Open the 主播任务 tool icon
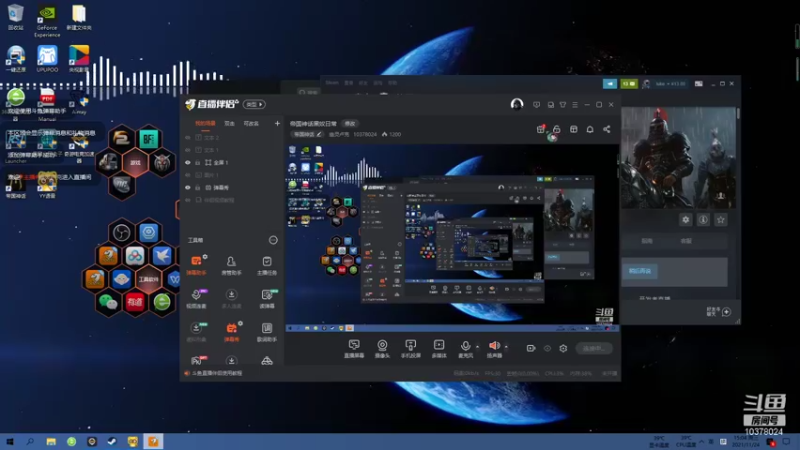Screen dimensions: 800x450 (x=266, y=265)
